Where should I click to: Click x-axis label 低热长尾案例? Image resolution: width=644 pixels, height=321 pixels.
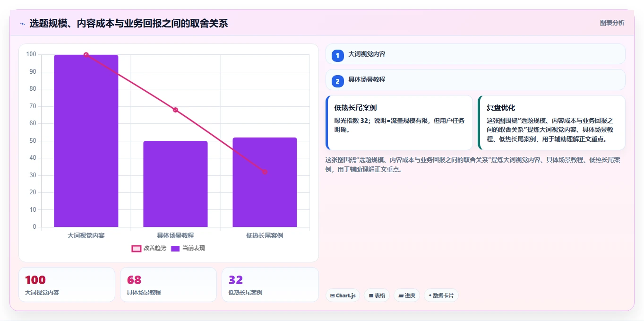pos(265,235)
